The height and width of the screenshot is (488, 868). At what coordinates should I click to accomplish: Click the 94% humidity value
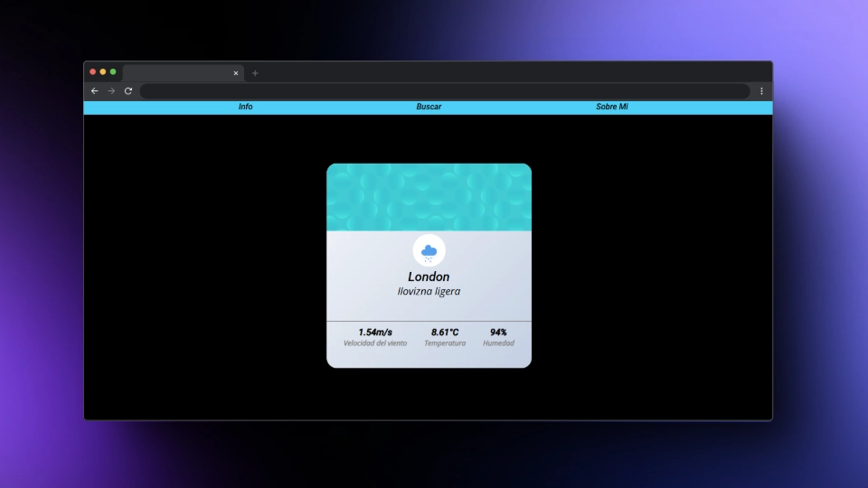point(498,332)
